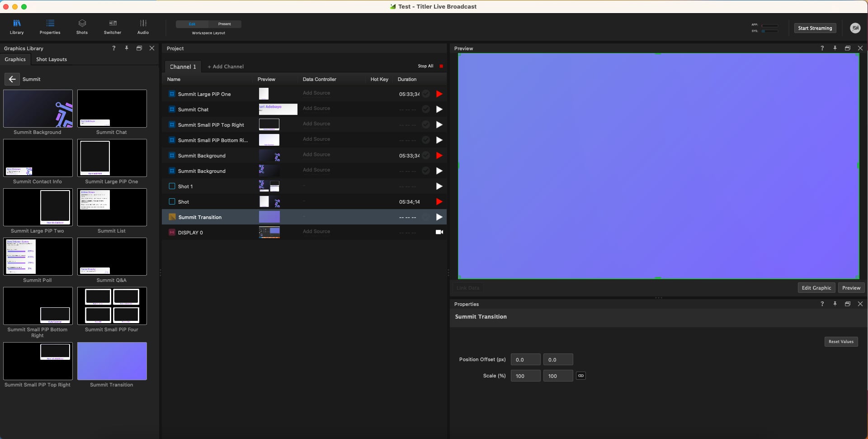Toggle checkmark for Summit Small PiP Top Right

(x=425, y=124)
